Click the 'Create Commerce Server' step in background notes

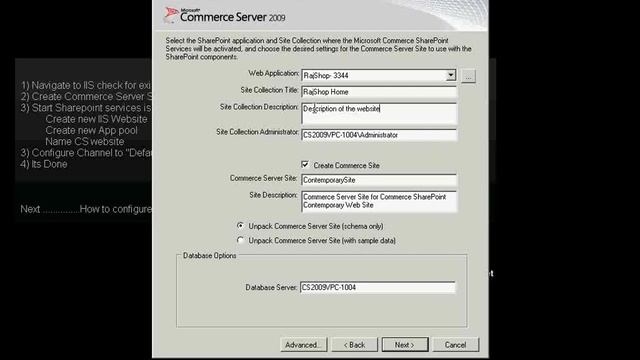click(x=86, y=97)
